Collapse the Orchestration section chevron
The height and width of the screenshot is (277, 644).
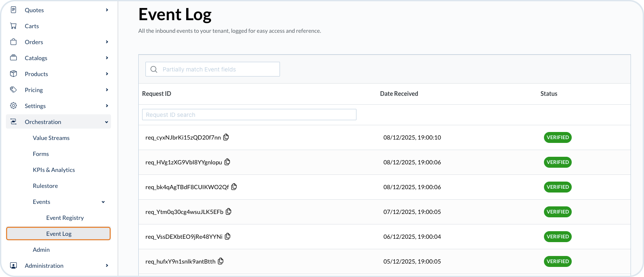click(x=107, y=122)
